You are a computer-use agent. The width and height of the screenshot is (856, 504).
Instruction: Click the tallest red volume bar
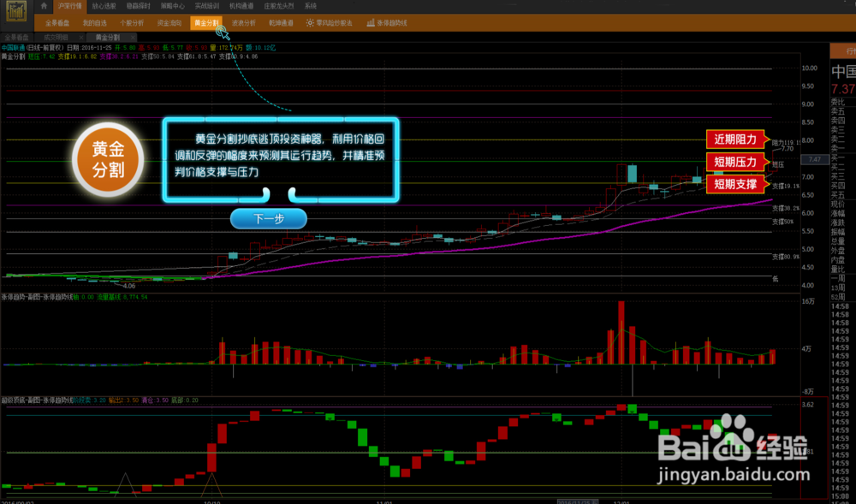coord(621,332)
